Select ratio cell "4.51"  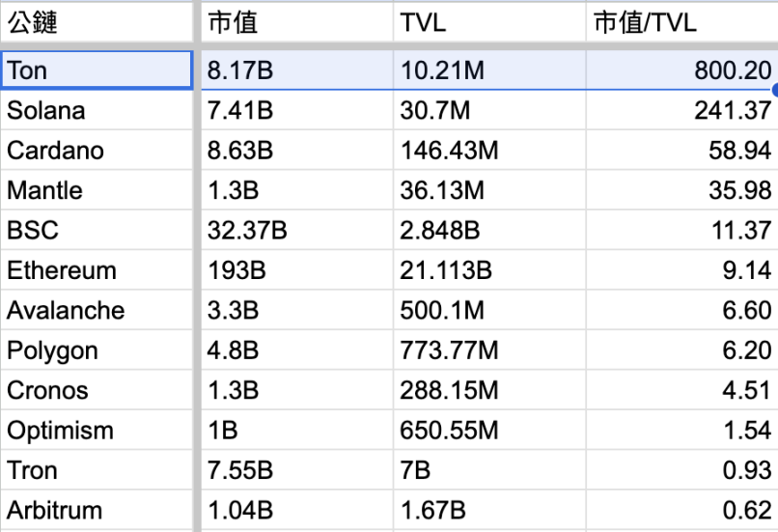click(x=682, y=390)
